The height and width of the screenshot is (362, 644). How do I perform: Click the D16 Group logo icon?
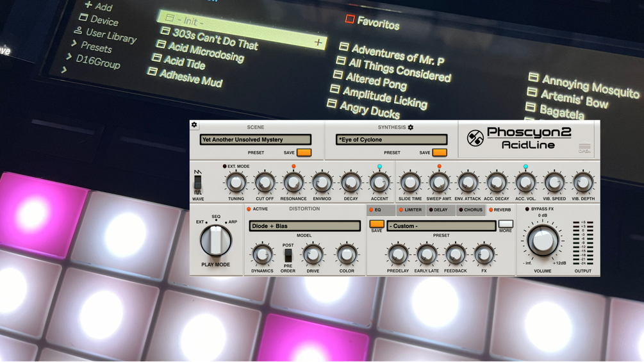(x=475, y=138)
